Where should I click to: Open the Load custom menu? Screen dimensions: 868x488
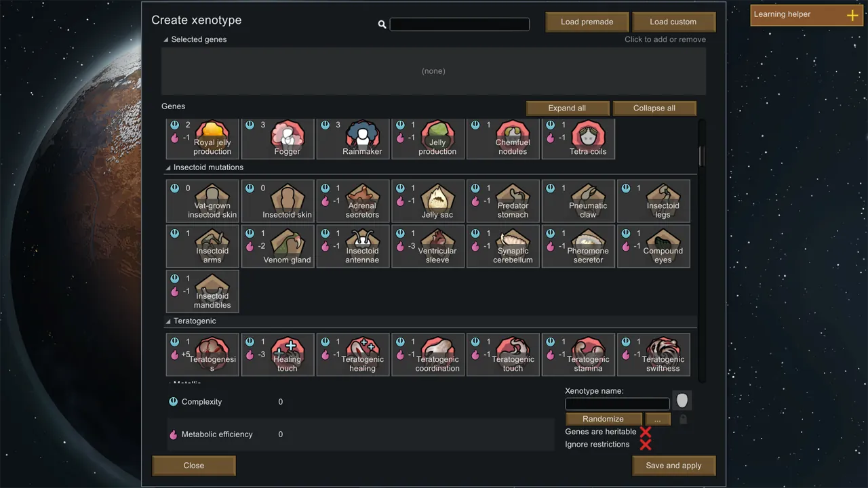[673, 22]
